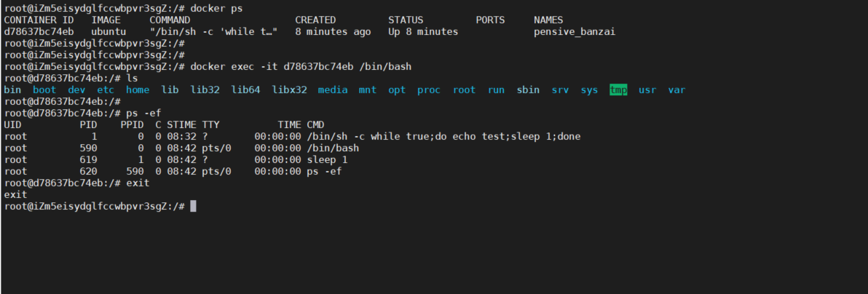868x294 pixels.
Task: Click the 'sbin' entry in listing
Action: coord(528,90)
